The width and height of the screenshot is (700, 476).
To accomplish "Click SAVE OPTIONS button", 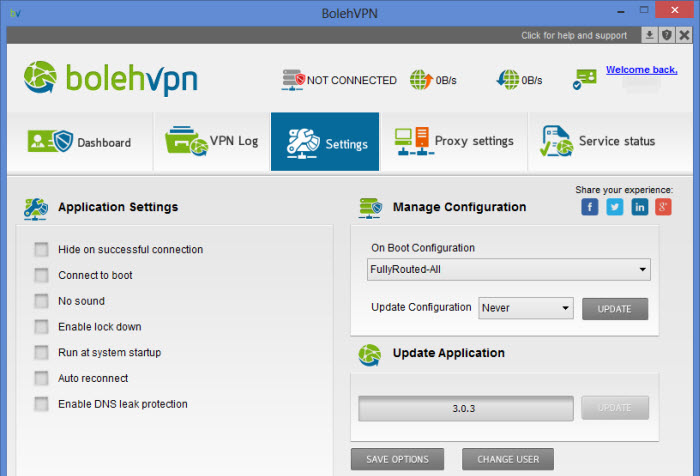I will coord(397,459).
